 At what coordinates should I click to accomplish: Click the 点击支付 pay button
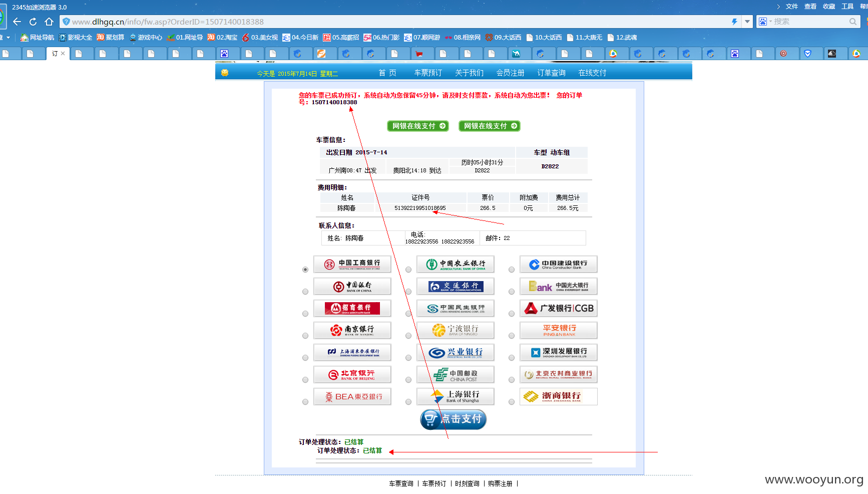453,419
